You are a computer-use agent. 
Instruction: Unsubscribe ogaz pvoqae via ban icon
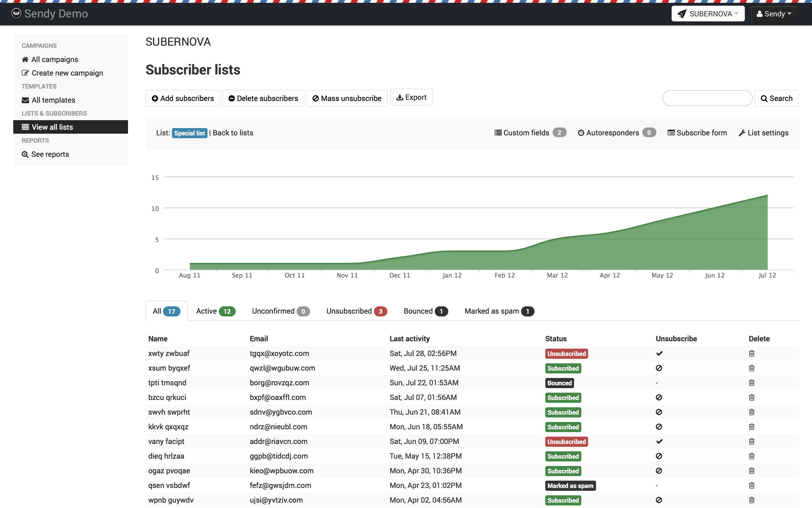point(659,471)
